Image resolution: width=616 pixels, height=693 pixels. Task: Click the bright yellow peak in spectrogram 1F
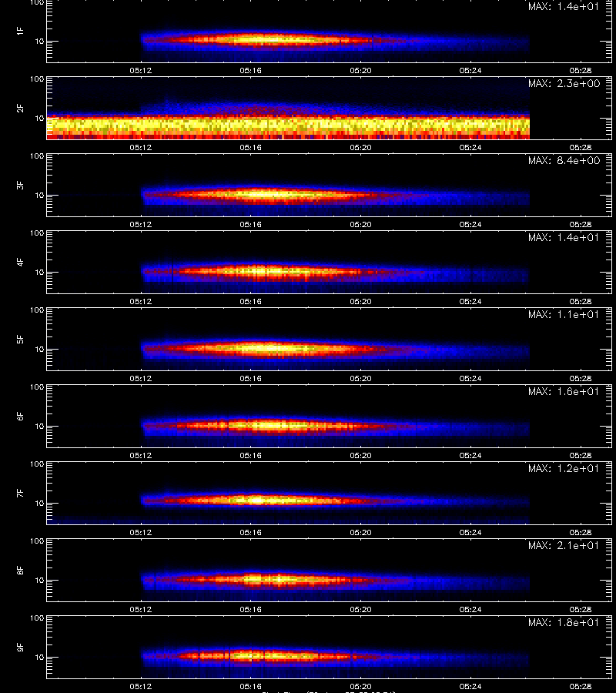[x=265, y=40]
